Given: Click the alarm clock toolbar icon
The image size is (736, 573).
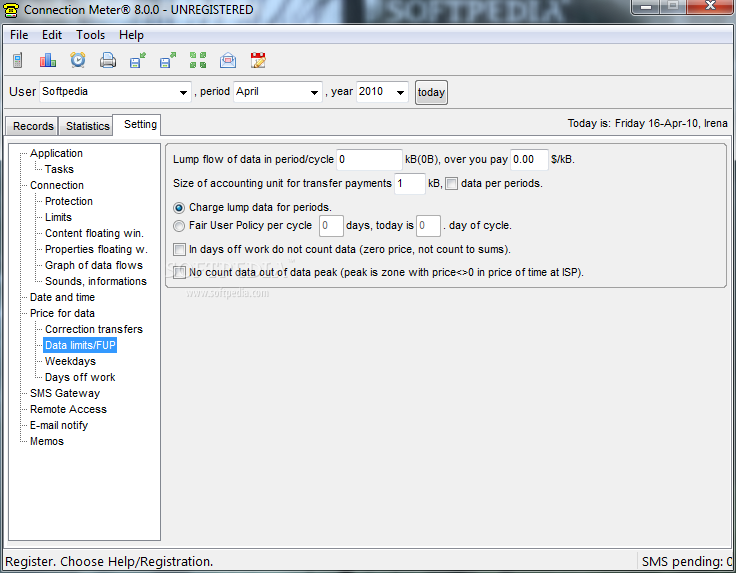Looking at the screenshot, I should click(x=78, y=60).
